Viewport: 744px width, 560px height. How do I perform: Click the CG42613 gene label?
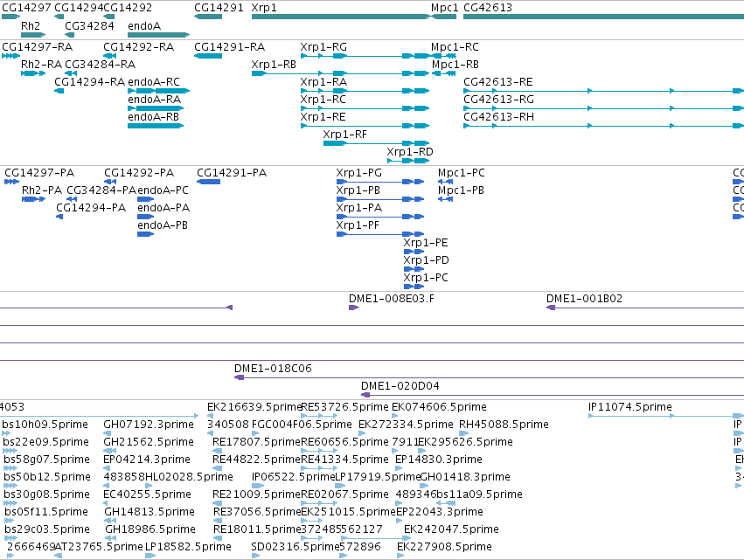point(488,8)
